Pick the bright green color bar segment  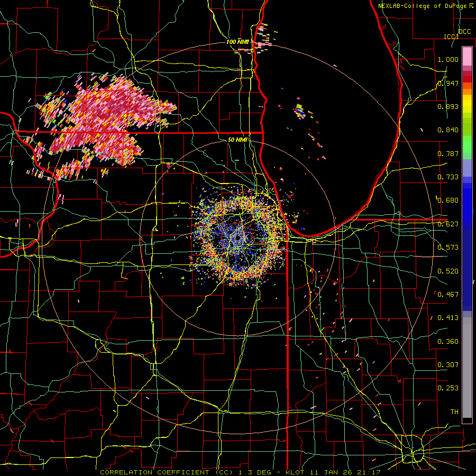(x=467, y=144)
